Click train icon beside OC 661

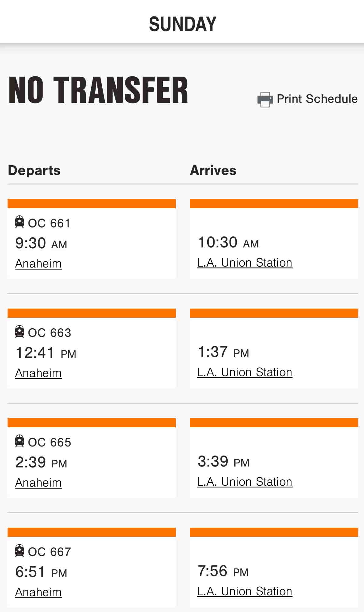(x=19, y=222)
